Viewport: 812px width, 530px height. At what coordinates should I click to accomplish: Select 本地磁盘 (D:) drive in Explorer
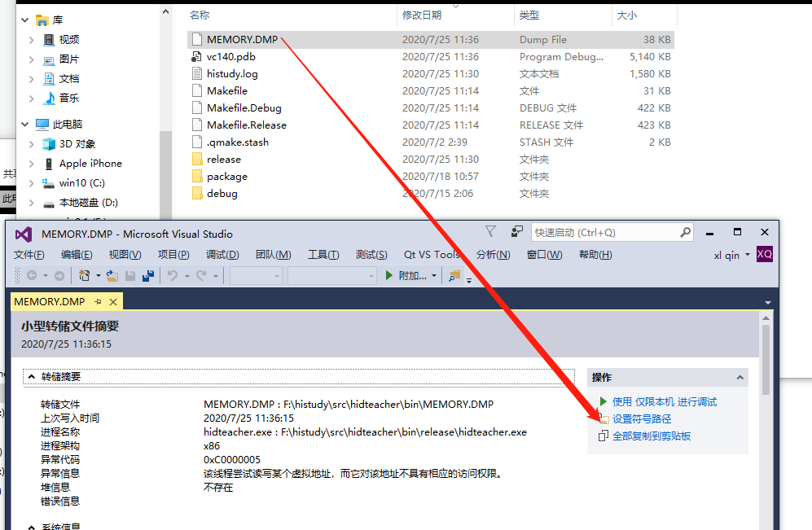pos(88,203)
